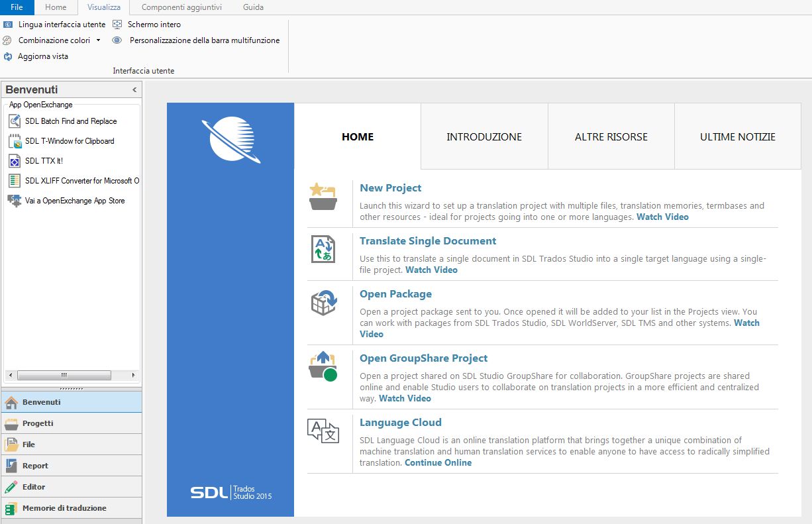Click the Editor pencil icon
Screen dimensions: 812x524
11,487
